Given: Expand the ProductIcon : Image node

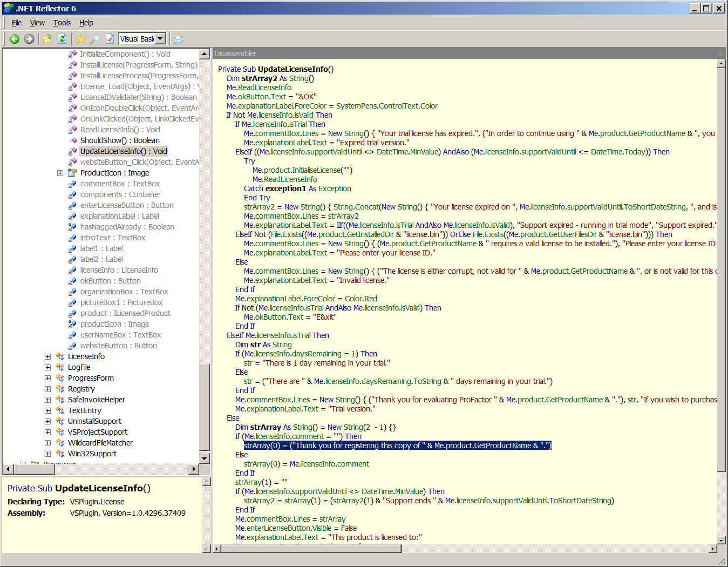Looking at the screenshot, I should (x=60, y=173).
